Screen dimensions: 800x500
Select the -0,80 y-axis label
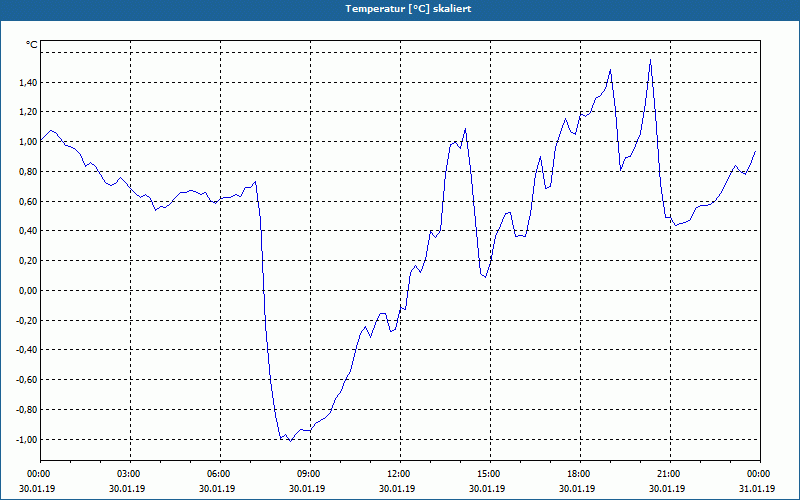pyautogui.click(x=27, y=410)
